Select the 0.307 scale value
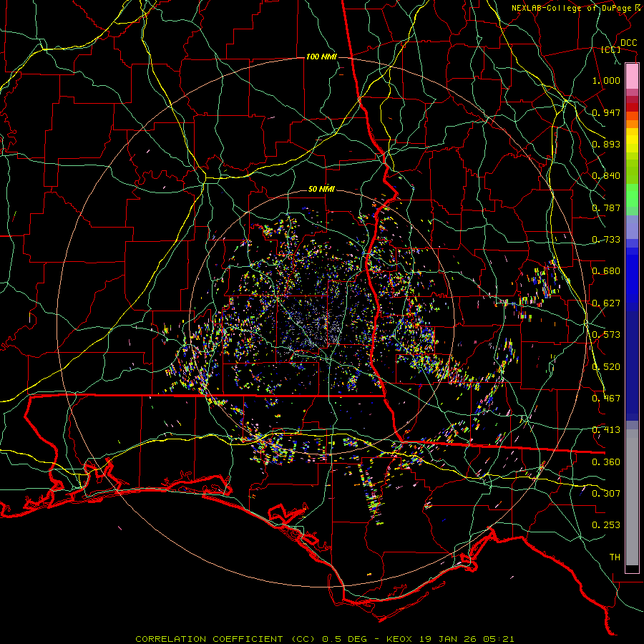Image resolution: width=644 pixels, height=644 pixels. 606,494
